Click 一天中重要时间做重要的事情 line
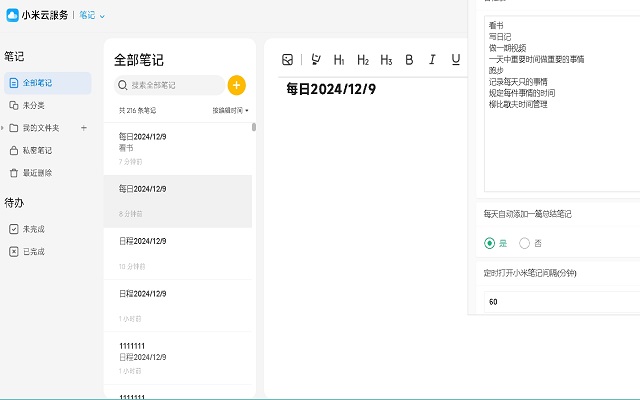640x400 pixels. pyautogui.click(x=536, y=60)
